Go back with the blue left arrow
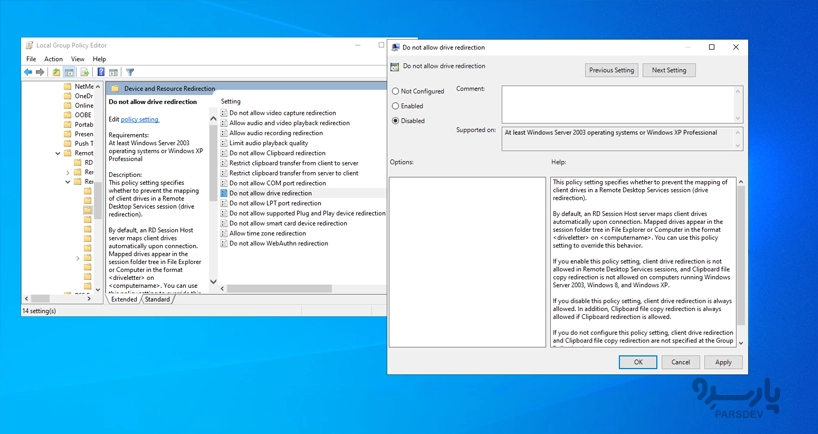The width and height of the screenshot is (818, 434). [28, 72]
